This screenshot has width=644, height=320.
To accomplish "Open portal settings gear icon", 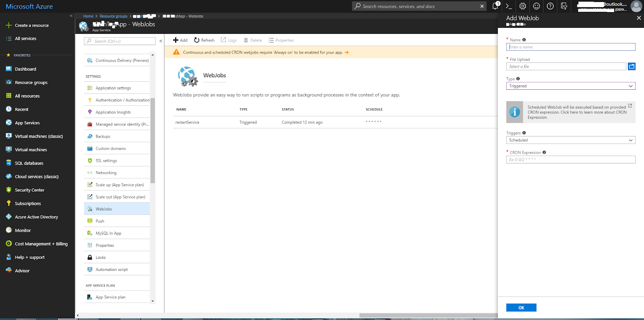I will 522,6.
